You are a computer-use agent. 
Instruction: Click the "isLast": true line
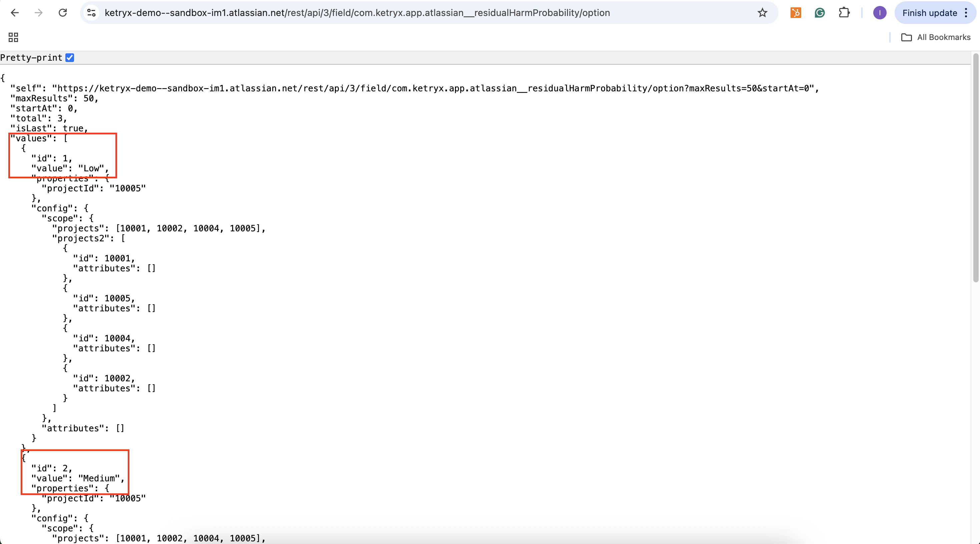[49, 128]
